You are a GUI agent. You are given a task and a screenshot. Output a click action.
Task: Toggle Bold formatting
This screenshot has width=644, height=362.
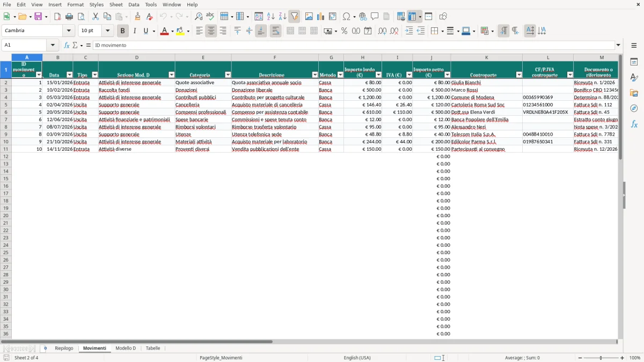tap(123, 31)
